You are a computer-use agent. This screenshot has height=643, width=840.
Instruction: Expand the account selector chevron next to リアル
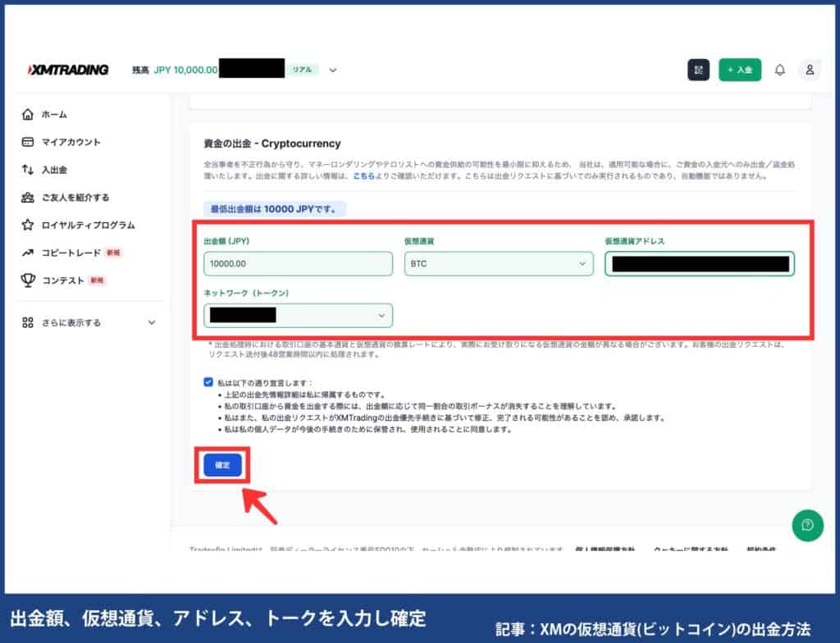coord(332,70)
